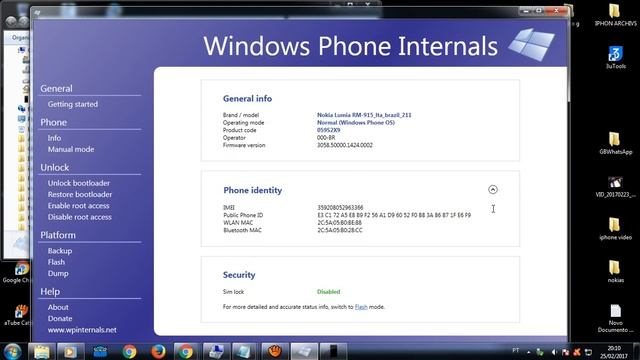Open Windows Explorer from taskbar
Image resolution: width=640 pixels, height=360 pixels.
42,351
